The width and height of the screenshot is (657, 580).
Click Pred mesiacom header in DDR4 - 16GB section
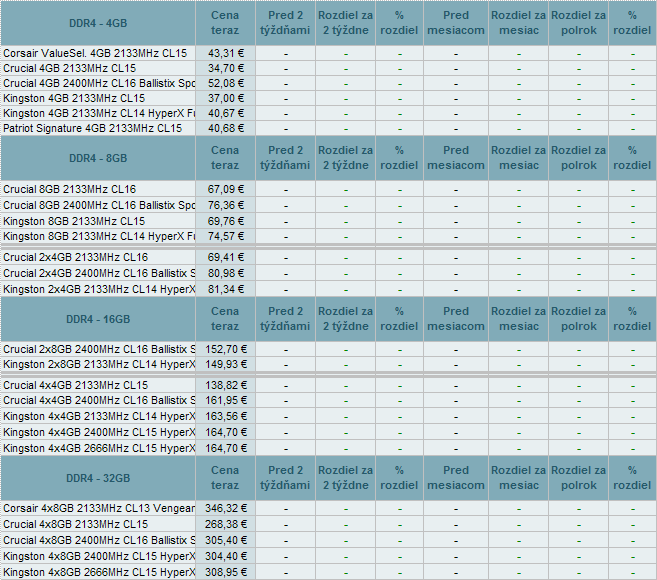[x=456, y=319]
